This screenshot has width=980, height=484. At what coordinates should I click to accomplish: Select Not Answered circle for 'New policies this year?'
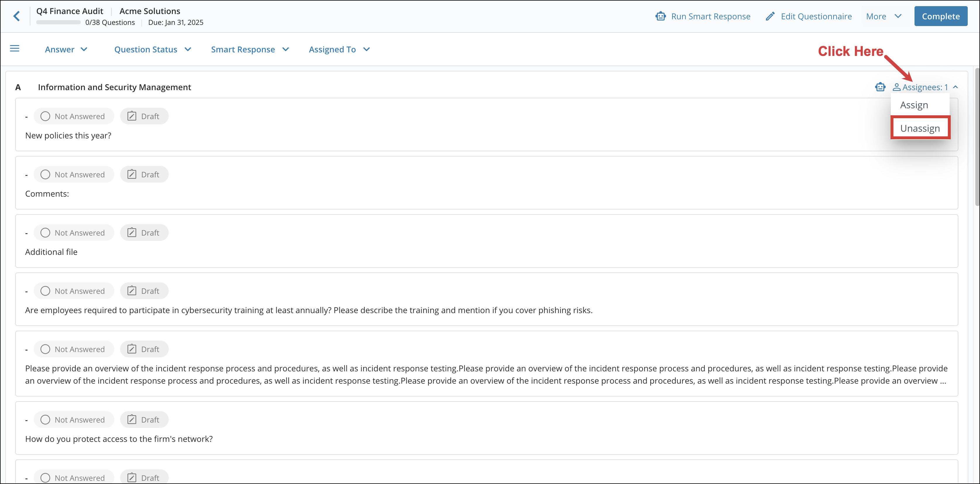45,116
